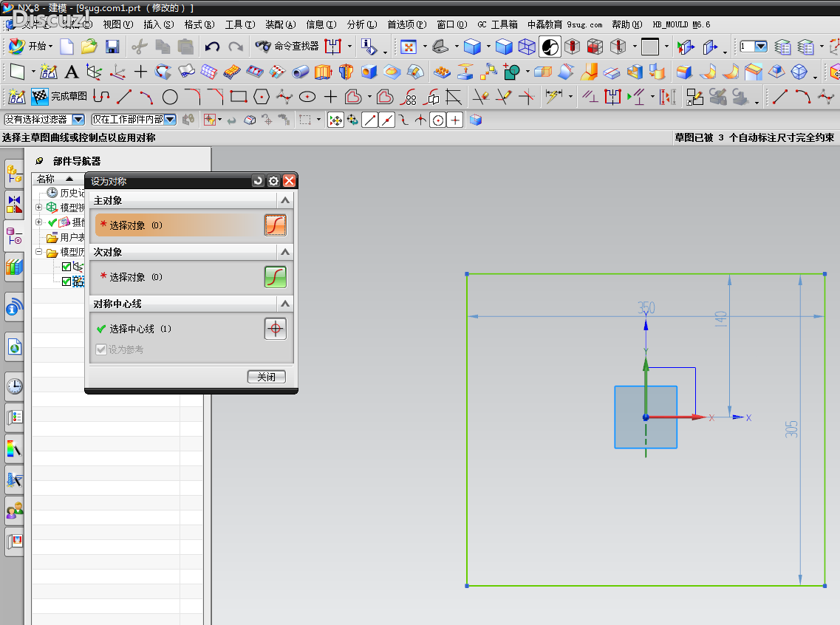Open Make Symmetric dialog settings gear

click(273, 181)
